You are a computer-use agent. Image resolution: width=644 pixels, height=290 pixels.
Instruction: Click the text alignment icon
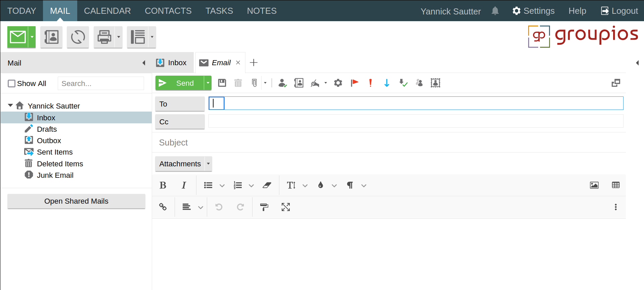(x=187, y=207)
